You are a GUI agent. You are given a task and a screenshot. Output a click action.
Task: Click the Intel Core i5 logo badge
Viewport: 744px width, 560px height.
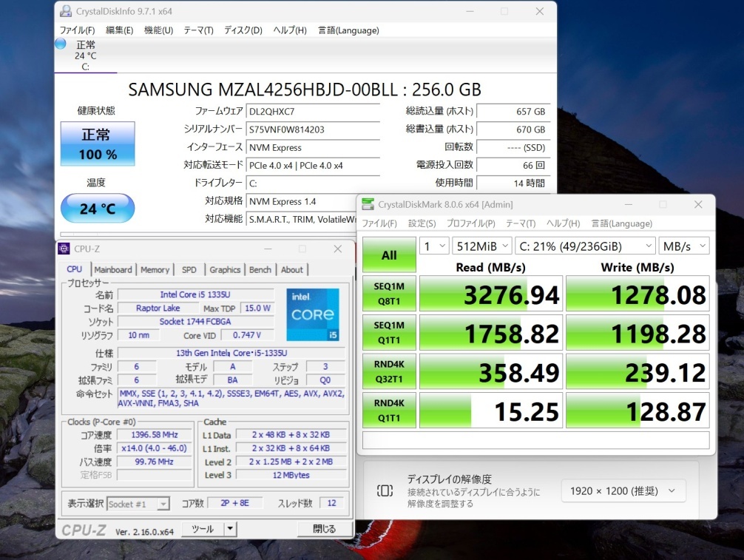tap(312, 314)
